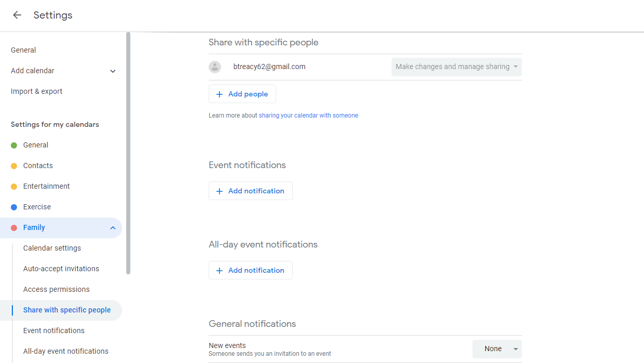Click the New events row label
The width and height of the screenshot is (644, 363).
point(227,345)
